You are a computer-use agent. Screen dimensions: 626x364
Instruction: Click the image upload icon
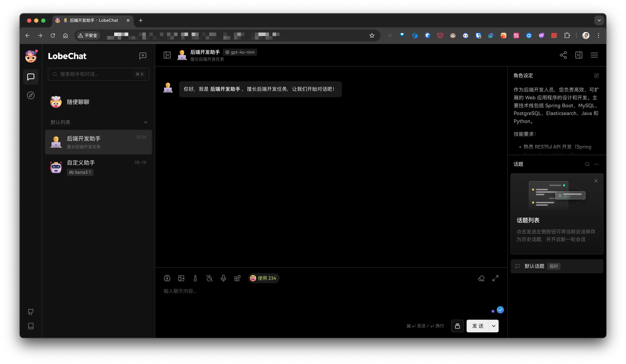[181, 278]
